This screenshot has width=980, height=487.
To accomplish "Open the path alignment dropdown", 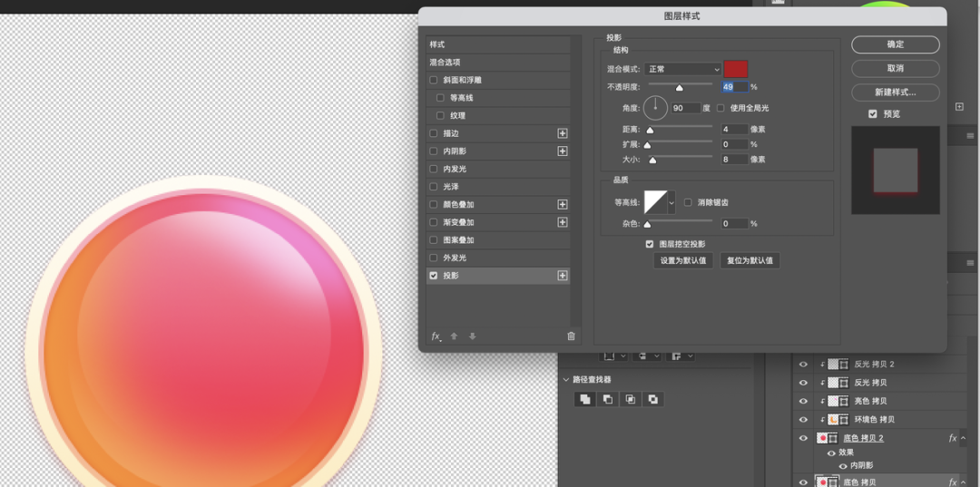I will pos(647,356).
